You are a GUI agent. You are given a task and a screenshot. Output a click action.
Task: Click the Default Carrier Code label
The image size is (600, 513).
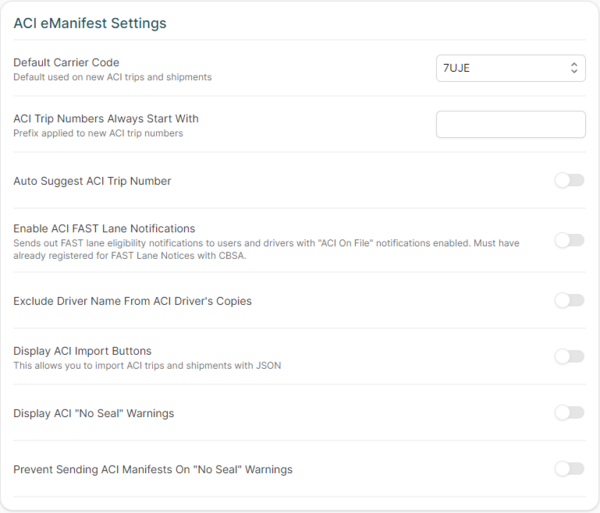click(x=66, y=62)
